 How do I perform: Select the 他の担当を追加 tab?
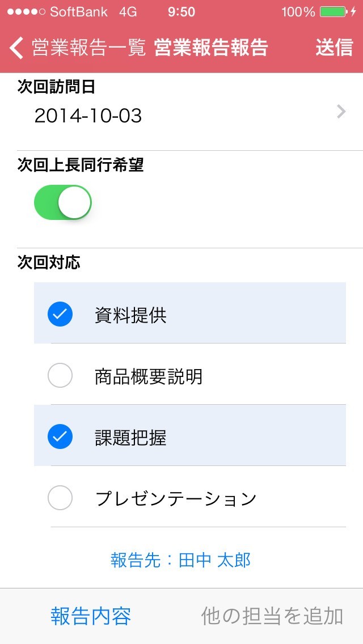(x=272, y=616)
